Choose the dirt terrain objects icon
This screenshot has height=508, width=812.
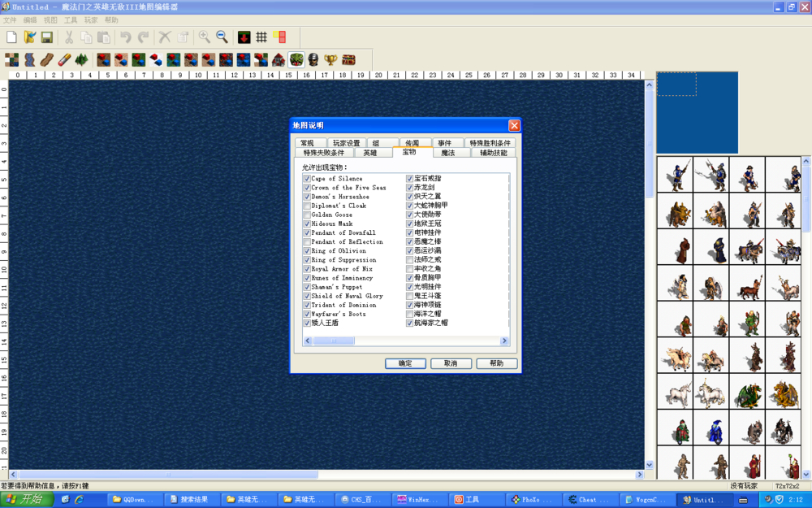pyautogui.click(x=104, y=59)
